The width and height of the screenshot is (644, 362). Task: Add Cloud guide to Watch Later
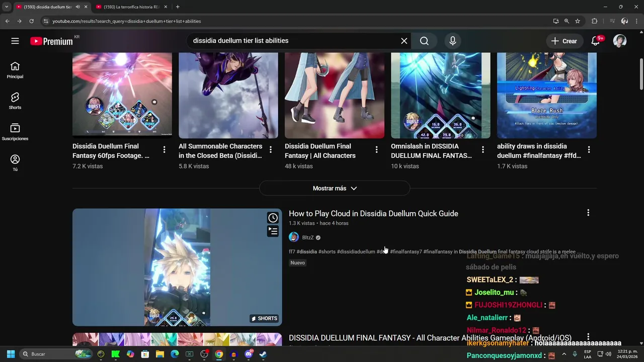[x=273, y=218]
